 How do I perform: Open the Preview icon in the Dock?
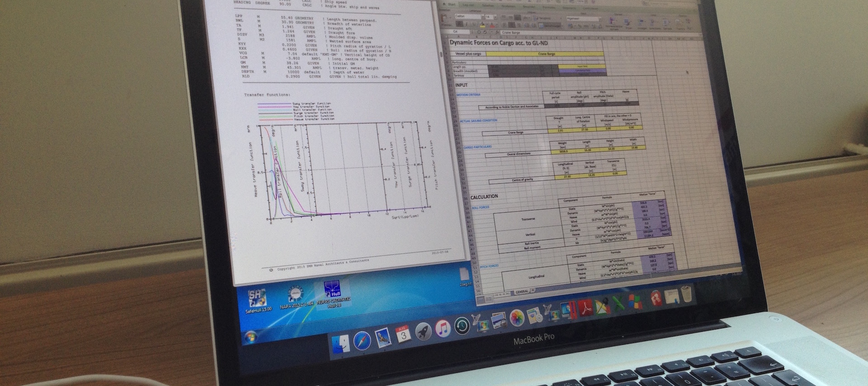coord(499,320)
